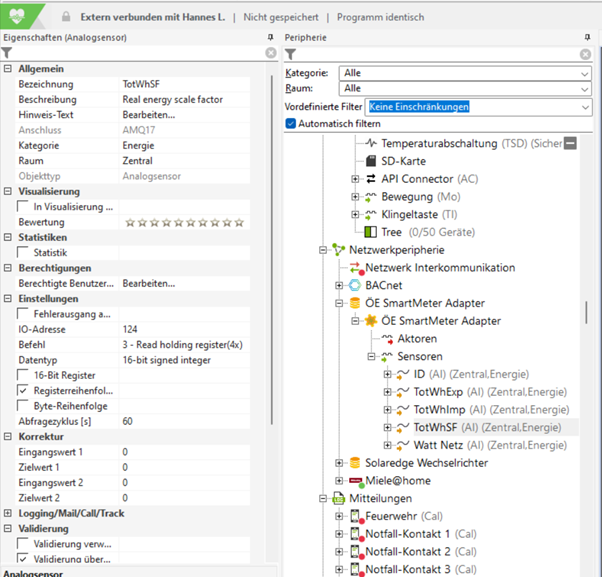Enable the 16-Bit Register checkbox
Screen dimensions: 602x577
click(x=23, y=375)
